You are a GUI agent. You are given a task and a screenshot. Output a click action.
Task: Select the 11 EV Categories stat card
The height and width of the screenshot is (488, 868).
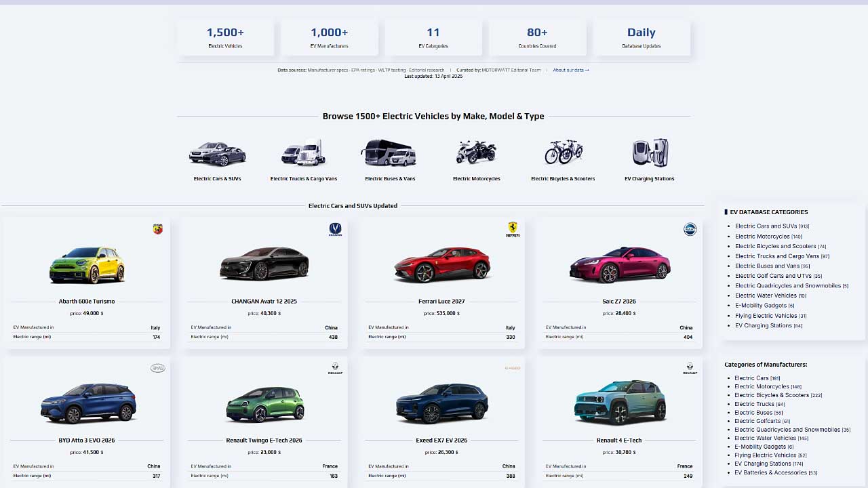433,39
